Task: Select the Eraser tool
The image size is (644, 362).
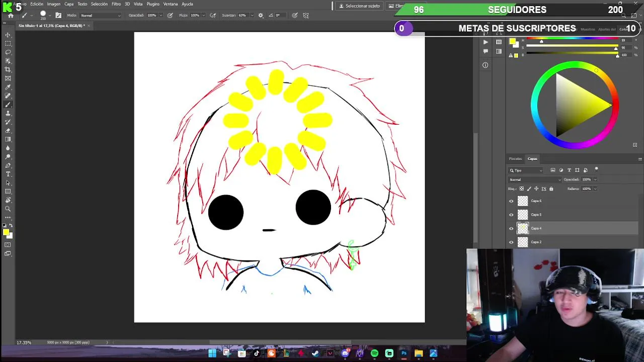Action: [x=8, y=131]
